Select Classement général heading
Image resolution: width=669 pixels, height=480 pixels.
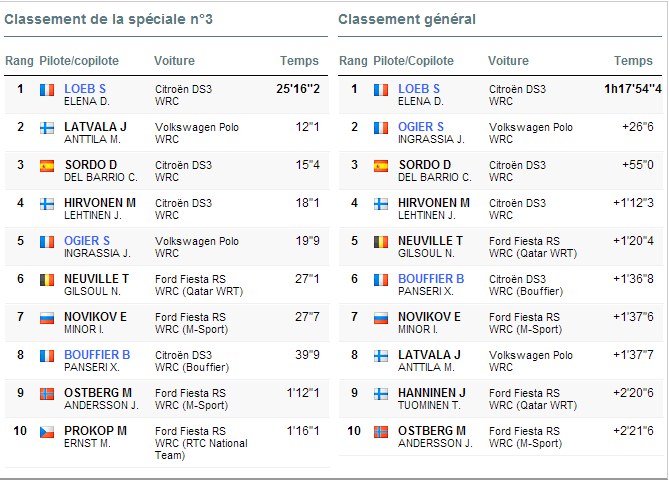pyautogui.click(x=407, y=19)
